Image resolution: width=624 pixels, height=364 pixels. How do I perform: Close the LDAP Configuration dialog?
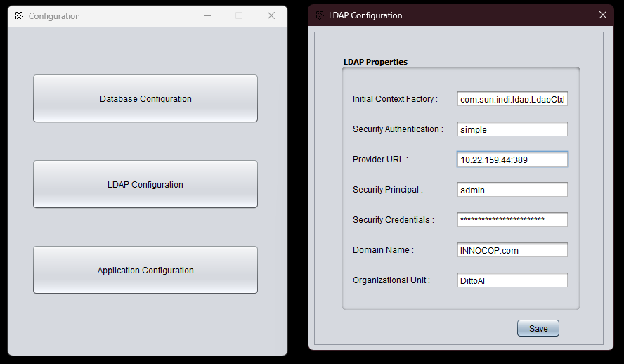[x=603, y=15]
